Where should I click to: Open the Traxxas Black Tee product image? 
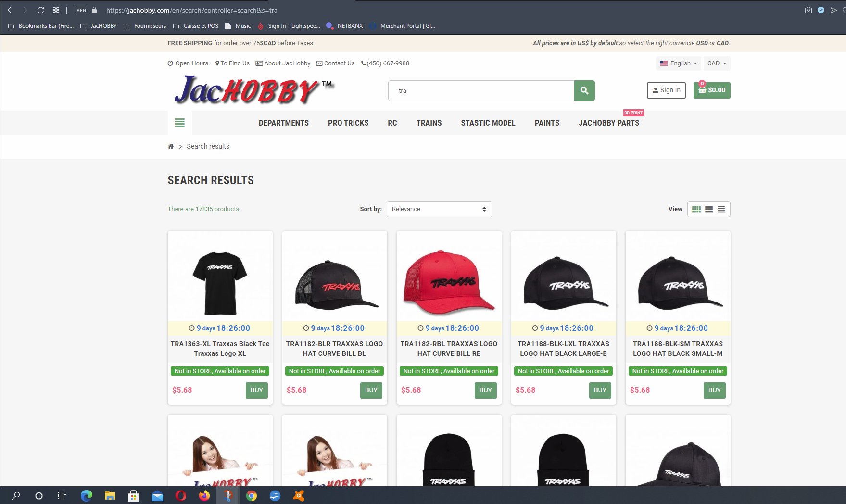coord(220,283)
